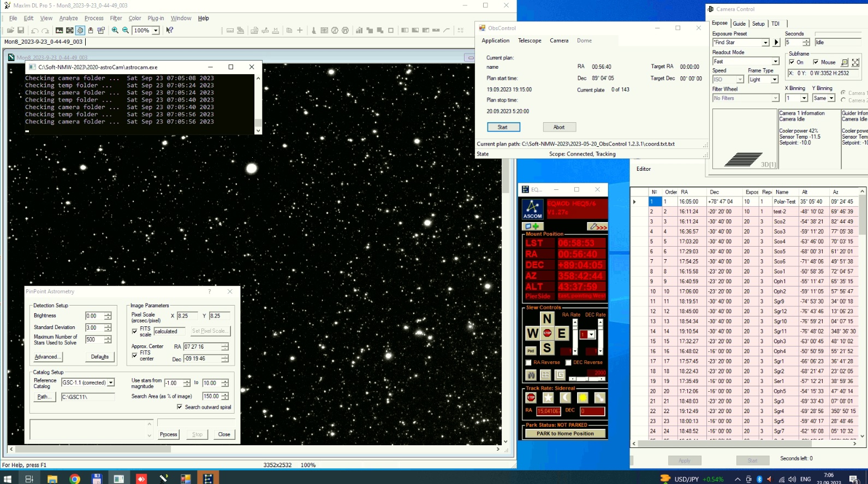The width and height of the screenshot is (868, 484).
Task: Click the ASCOM logo in EQMOD
Action: [532, 209]
